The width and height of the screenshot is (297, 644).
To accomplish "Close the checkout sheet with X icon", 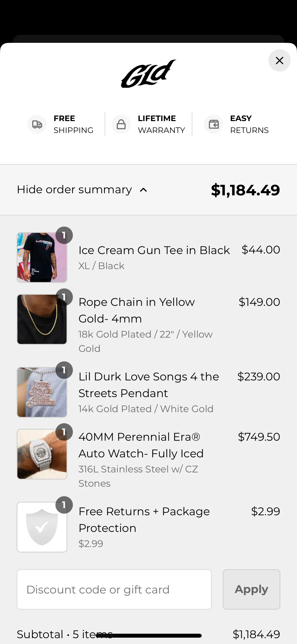I will (279, 61).
